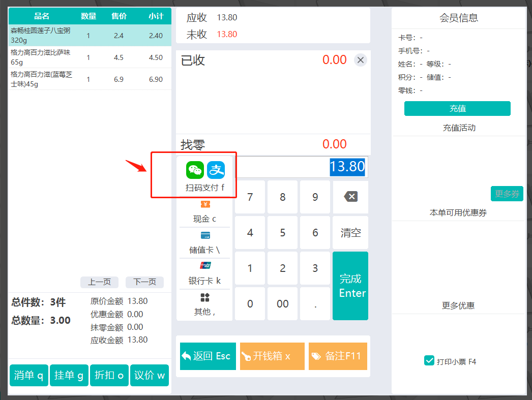Clear received amount with X icon
532x400 pixels.
click(360, 60)
